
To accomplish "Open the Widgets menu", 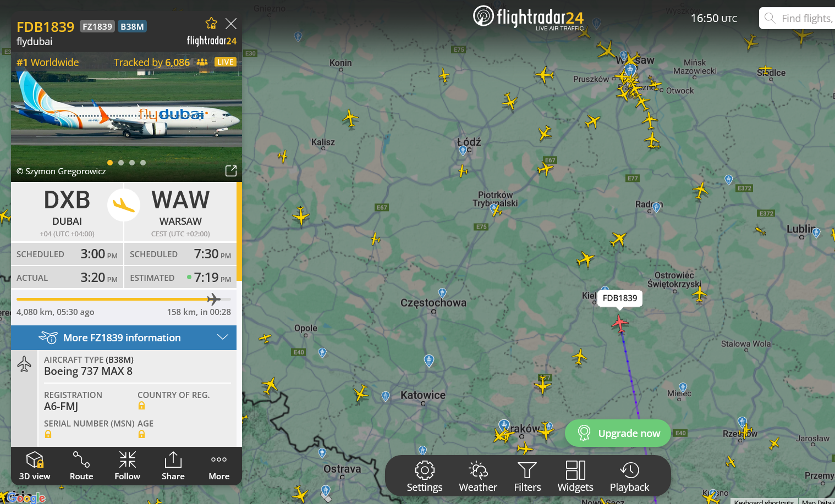I will pos(575,476).
